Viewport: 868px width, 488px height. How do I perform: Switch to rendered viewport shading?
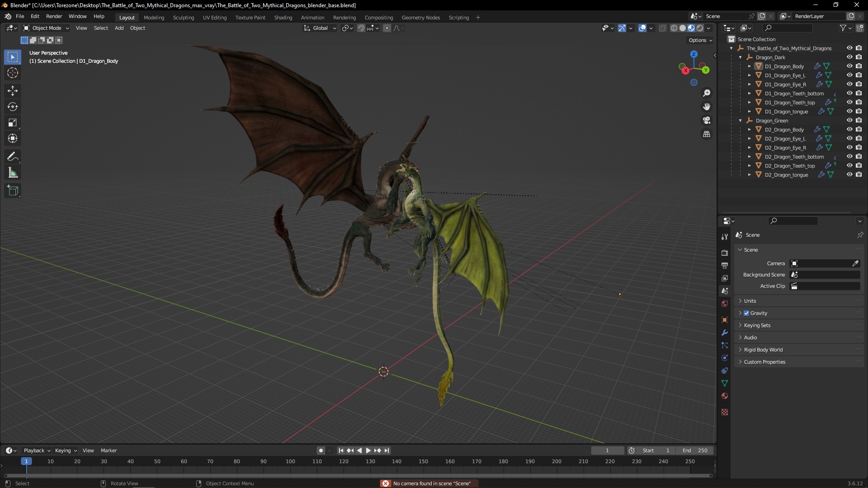700,28
